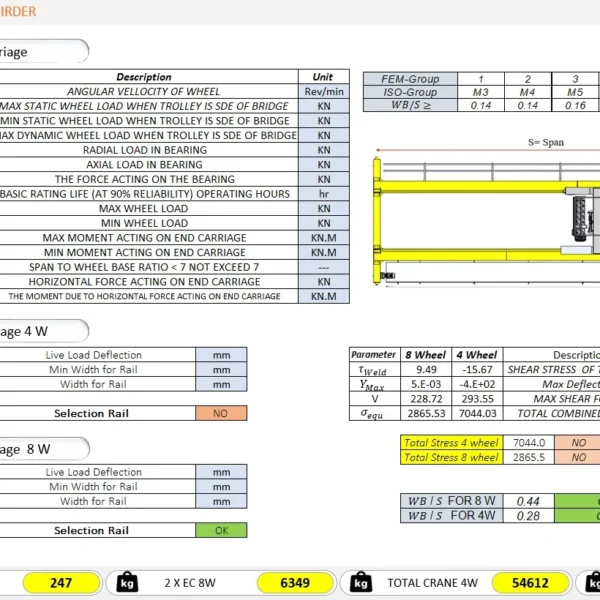Click the TOTAL CRANE 4W label
This screenshot has width=600, height=600.
pyautogui.click(x=432, y=583)
